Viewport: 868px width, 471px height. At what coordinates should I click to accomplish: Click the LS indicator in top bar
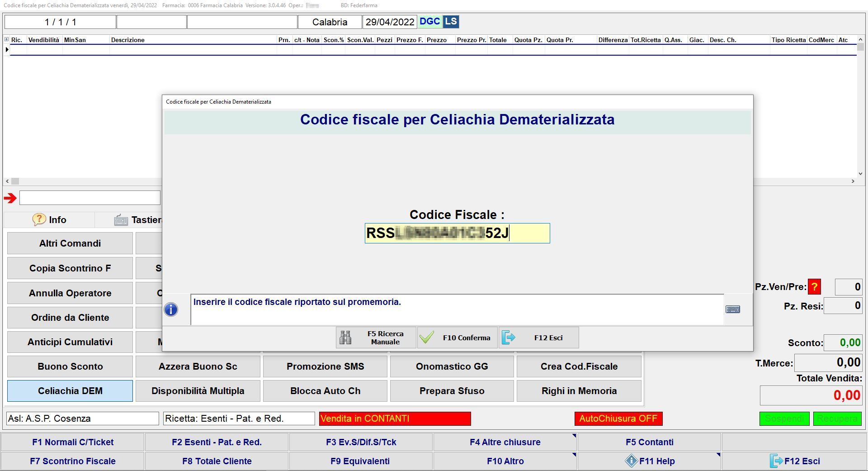click(x=451, y=22)
